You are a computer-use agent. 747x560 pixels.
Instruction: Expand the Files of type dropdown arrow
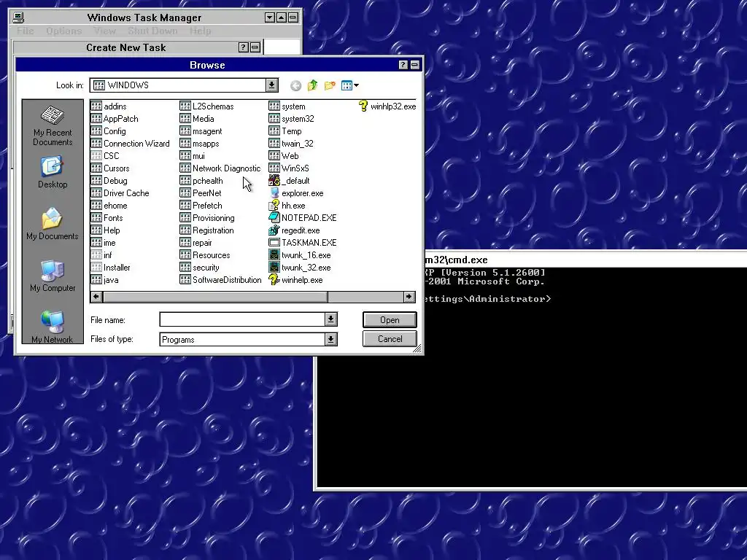coord(330,339)
